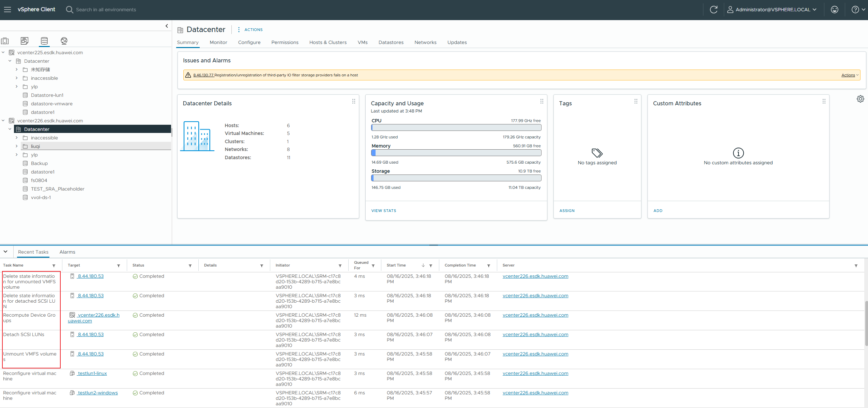Open the Networks tab
Image resolution: width=868 pixels, height=408 pixels.
coord(425,42)
